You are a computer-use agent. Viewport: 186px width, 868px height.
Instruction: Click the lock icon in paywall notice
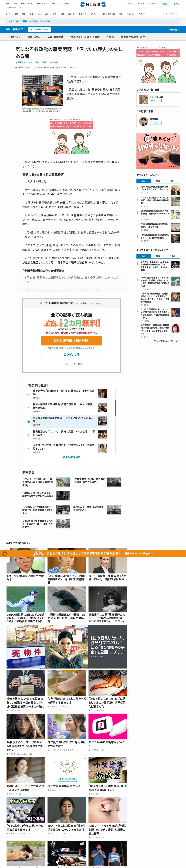41,303
